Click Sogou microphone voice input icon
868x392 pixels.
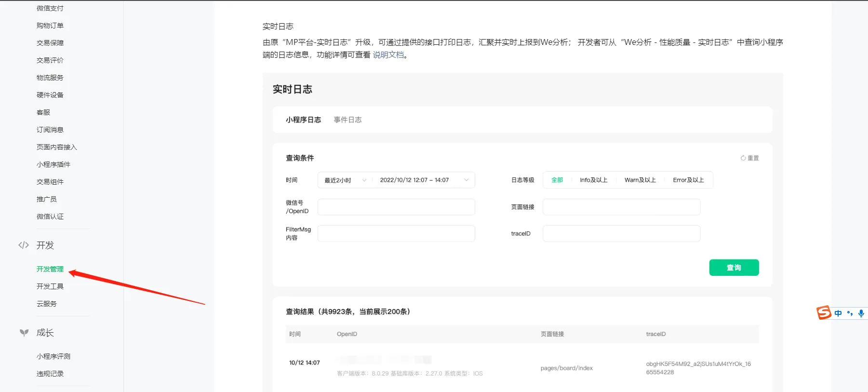861,313
